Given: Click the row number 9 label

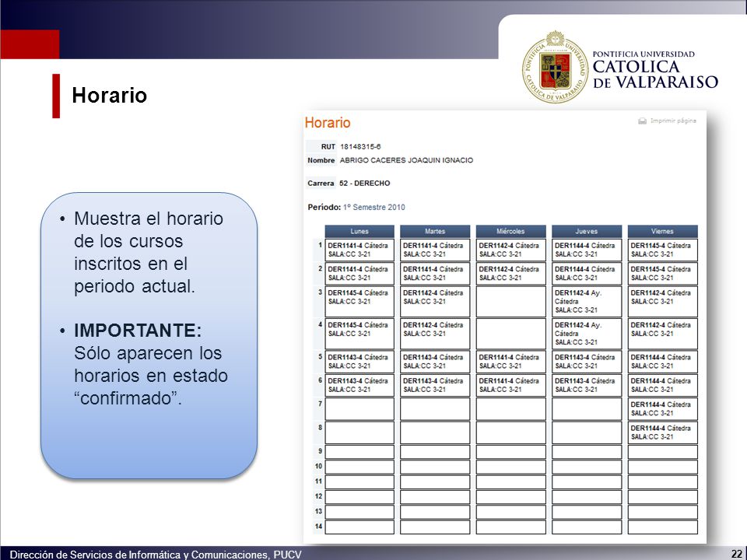Looking at the screenshot, I should point(320,451).
